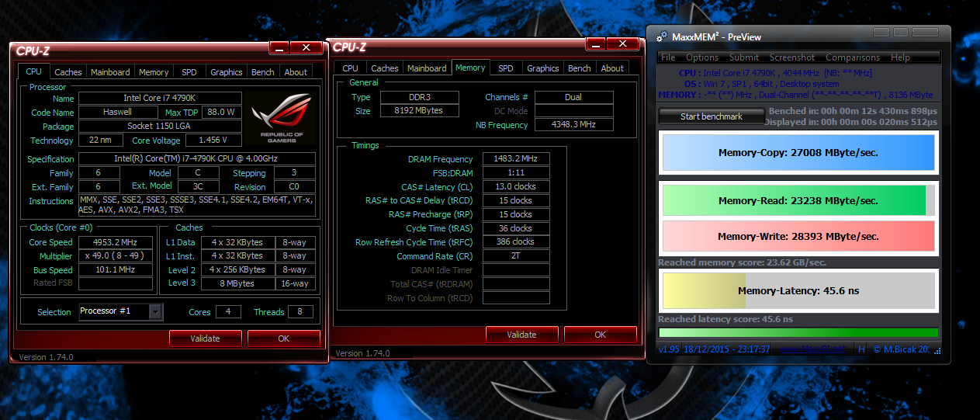Click the MaxxMEM gear icon in title bar

(x=662, y=36)
